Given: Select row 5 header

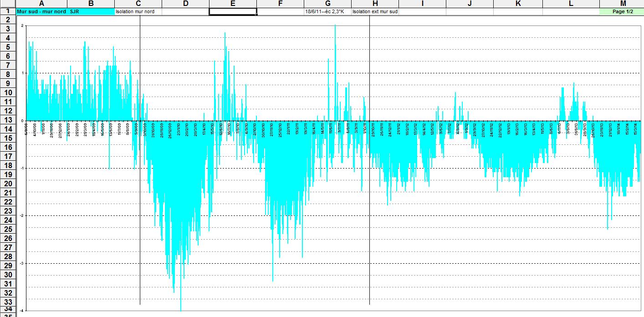Looking at the screenshot, I should [8, 47].
